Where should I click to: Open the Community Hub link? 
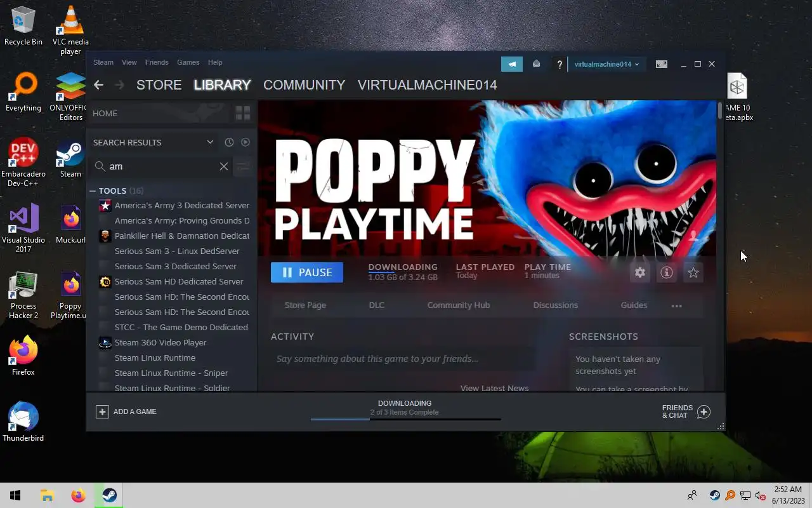[459, 305]
